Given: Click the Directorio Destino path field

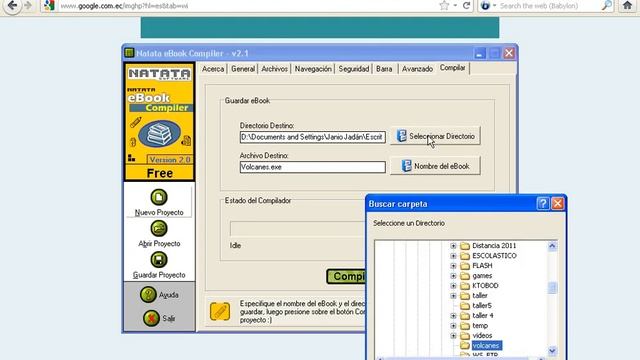Looking at the screenshot, I should click(313, 137).
